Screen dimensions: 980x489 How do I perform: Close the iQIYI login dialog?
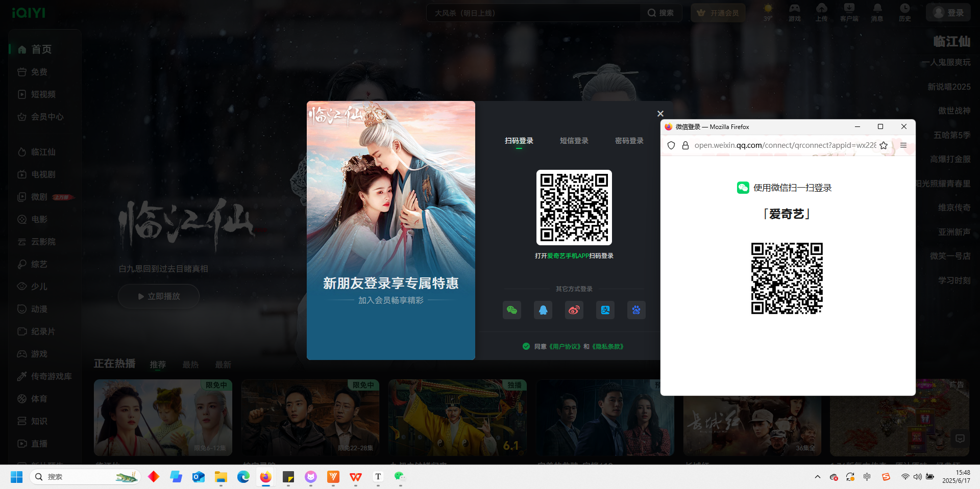tap(660, 114)
